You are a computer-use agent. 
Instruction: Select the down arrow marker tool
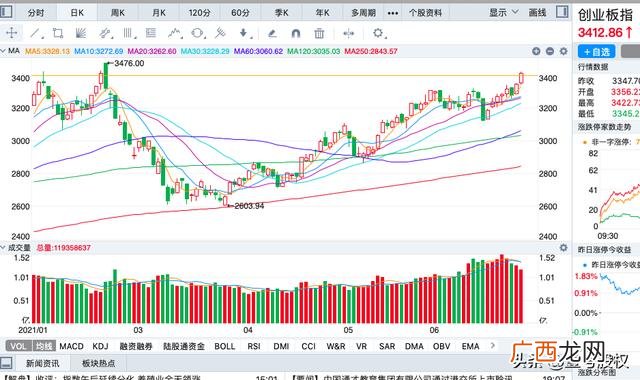pyautogui.click(x=244, y=33)
